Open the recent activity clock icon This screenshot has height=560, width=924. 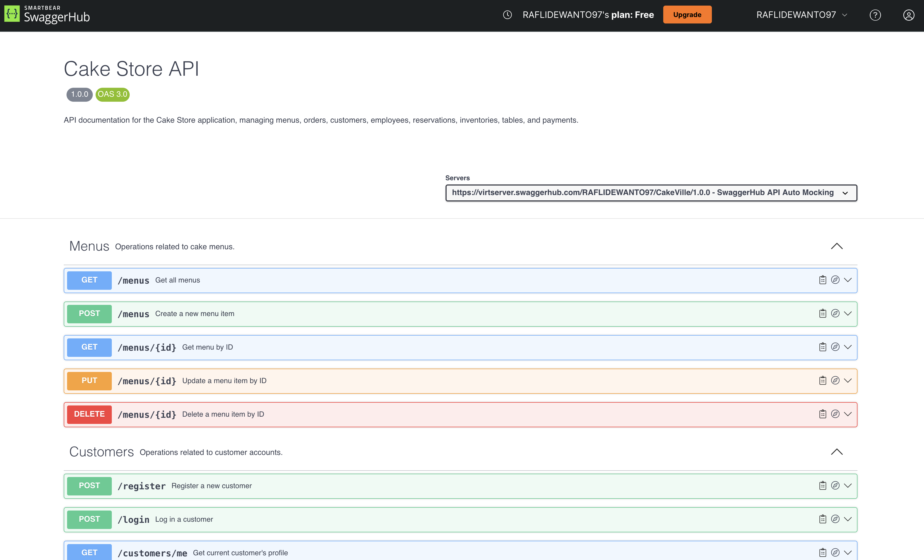click(x=507, y=15)
